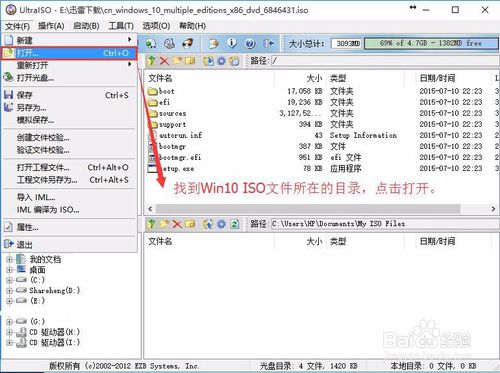The image size is (500, 373).
Task: Click the make CD image icon in toolbar
Action: pos(169,43)
